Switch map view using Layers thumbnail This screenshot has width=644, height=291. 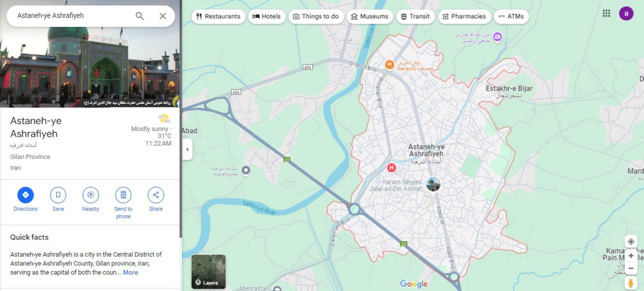[209, 272]
